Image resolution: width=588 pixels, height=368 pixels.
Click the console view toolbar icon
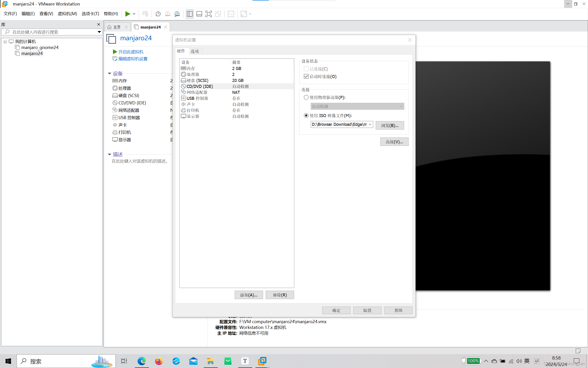(x=231, y=14)
